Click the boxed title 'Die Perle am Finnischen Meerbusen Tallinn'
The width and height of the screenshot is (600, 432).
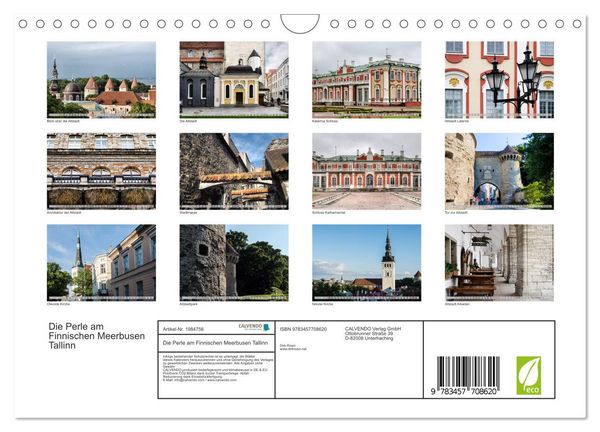coord(215,343)
